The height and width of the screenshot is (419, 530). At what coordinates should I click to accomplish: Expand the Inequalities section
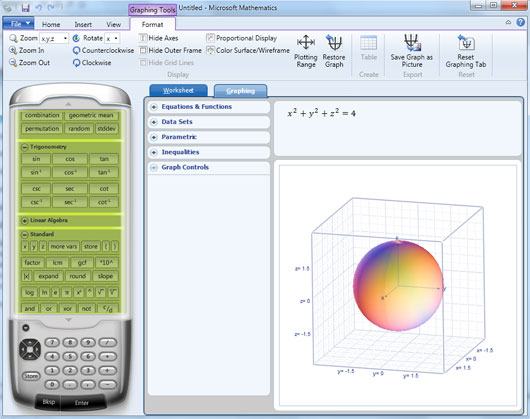point(154,152)
